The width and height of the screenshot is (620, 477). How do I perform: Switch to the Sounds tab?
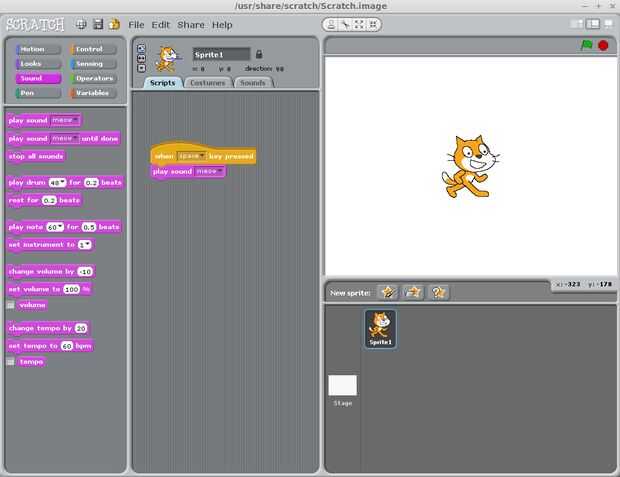click(253, 83)
